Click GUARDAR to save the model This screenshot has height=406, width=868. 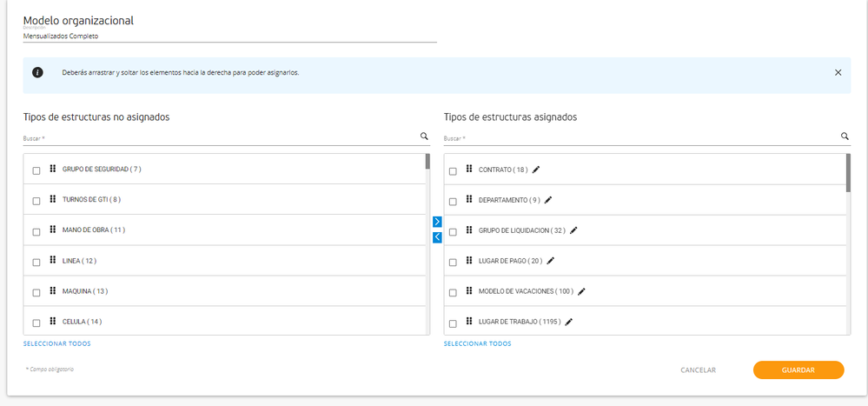coord(798,370)
